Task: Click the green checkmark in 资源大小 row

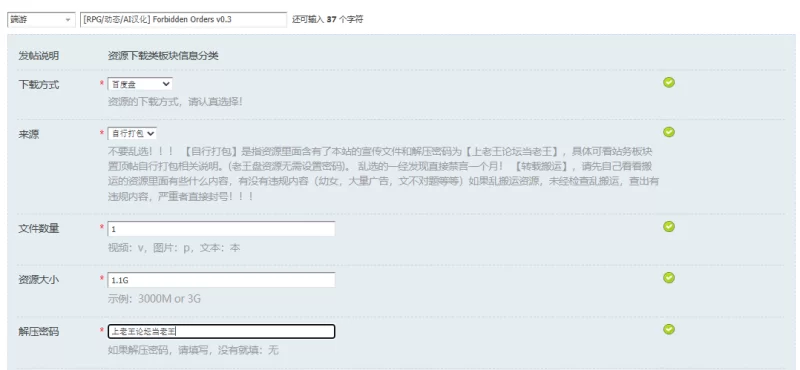Action: click(x=669, y=278)
